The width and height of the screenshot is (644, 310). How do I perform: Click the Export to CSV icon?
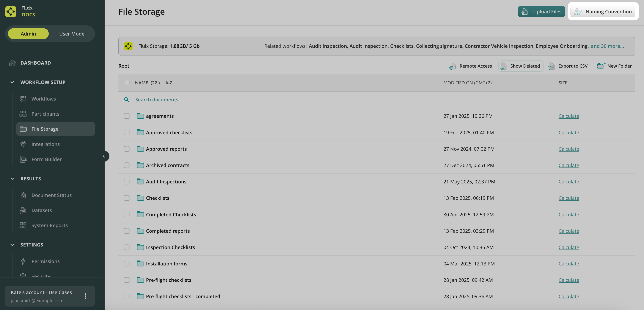click(x=551, y=66)
